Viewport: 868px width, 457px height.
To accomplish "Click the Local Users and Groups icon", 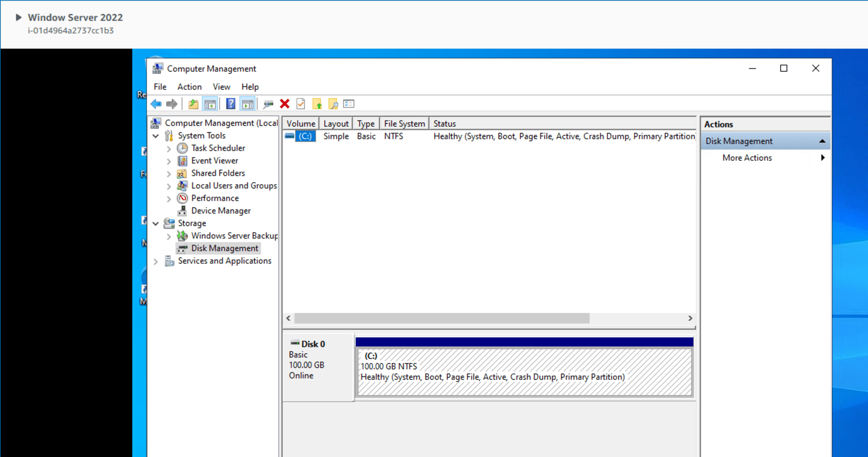I will click(182, 186).
